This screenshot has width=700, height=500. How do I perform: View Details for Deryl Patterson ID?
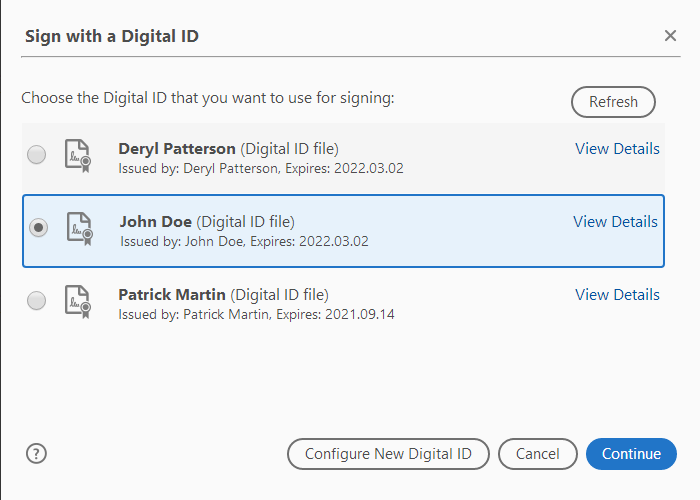(617, 149)
